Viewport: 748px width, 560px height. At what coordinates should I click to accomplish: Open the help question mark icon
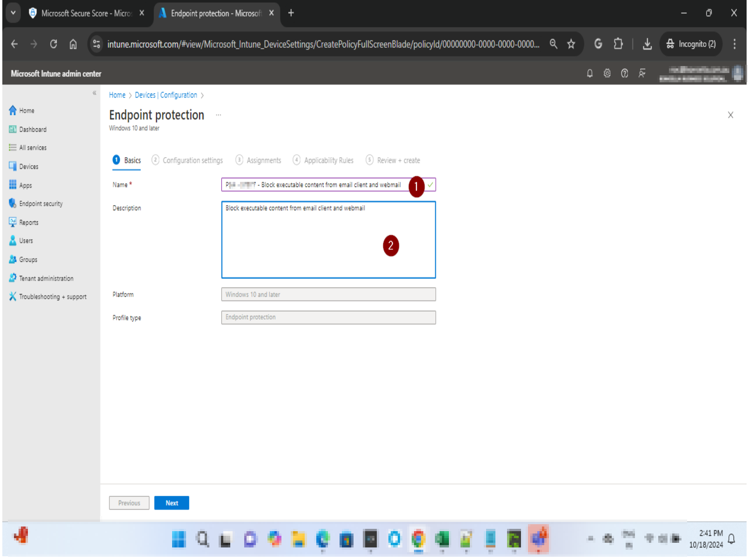click(x=625, y=73)
